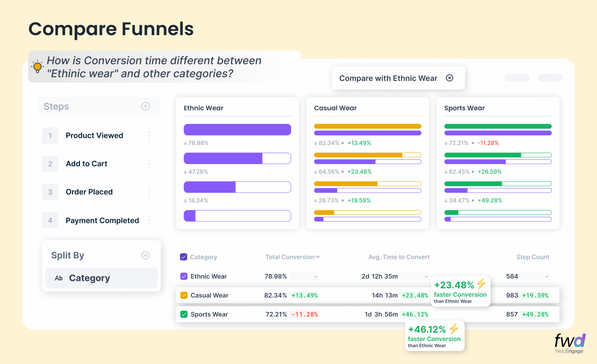Click the lightbulb insight icon
Image resolution: width=597 pixels, height=364 pixels.
point(37,67)
